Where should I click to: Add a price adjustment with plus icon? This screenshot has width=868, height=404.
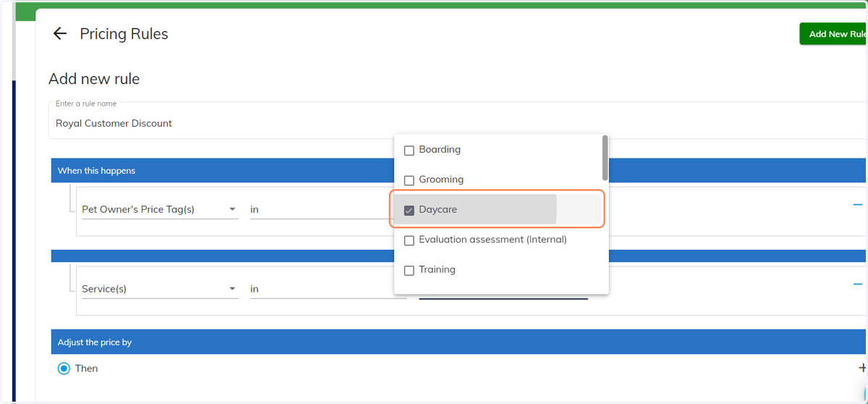click(x=862, y=369)
